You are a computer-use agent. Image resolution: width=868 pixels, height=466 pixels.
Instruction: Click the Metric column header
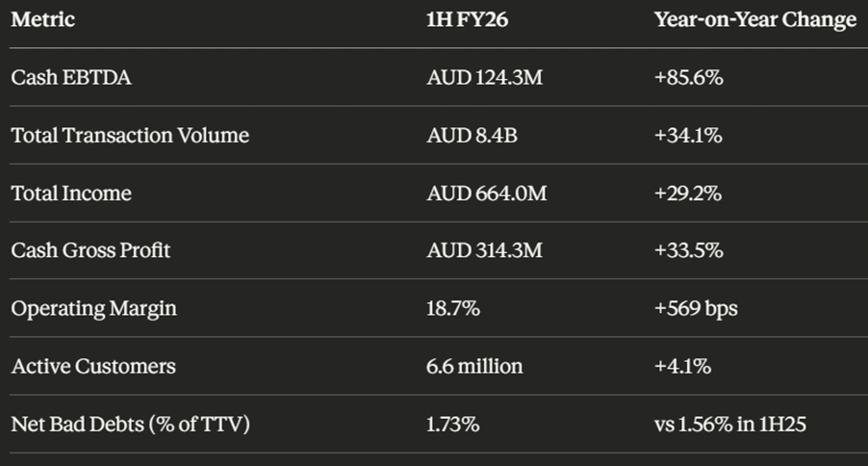tap(43, 20)
